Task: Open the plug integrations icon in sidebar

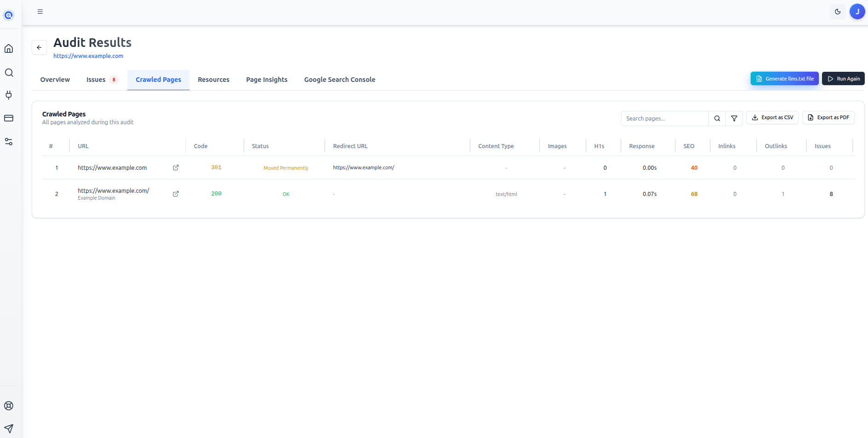Action: pos(9,95)
